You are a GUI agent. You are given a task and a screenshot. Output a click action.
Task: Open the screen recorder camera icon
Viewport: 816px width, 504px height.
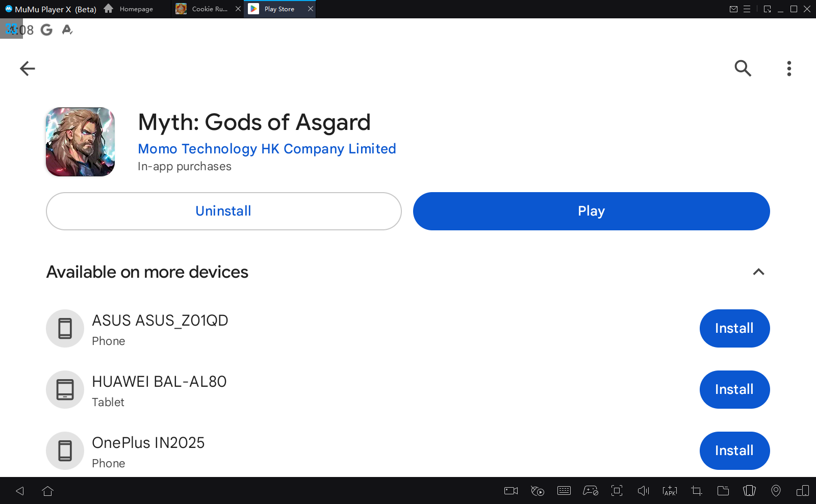tap(511, 491)
